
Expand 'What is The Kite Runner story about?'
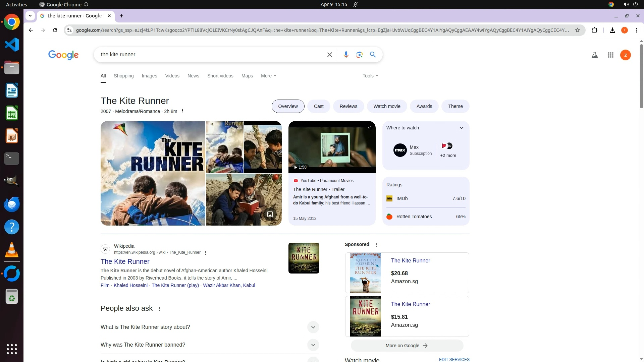tap(313, 327)
